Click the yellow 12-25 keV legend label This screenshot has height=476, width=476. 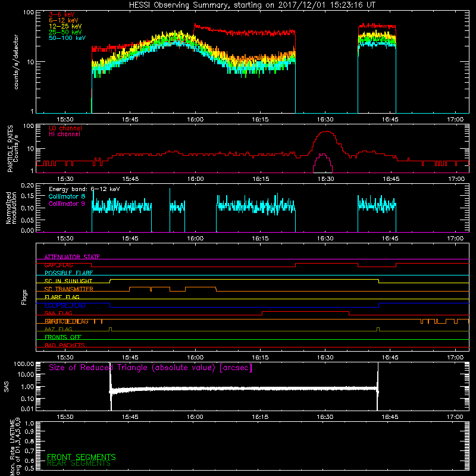[65, 26]
